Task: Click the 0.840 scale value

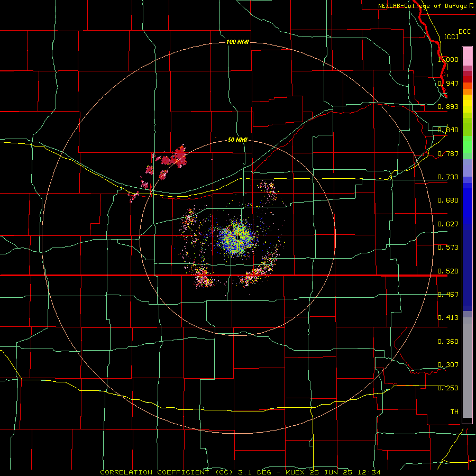Action: [448, 130]
